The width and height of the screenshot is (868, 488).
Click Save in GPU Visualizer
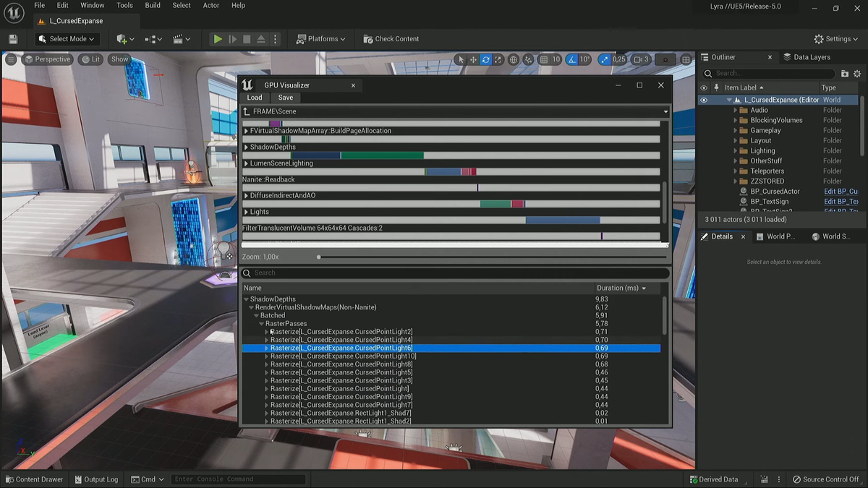[286, 98]
